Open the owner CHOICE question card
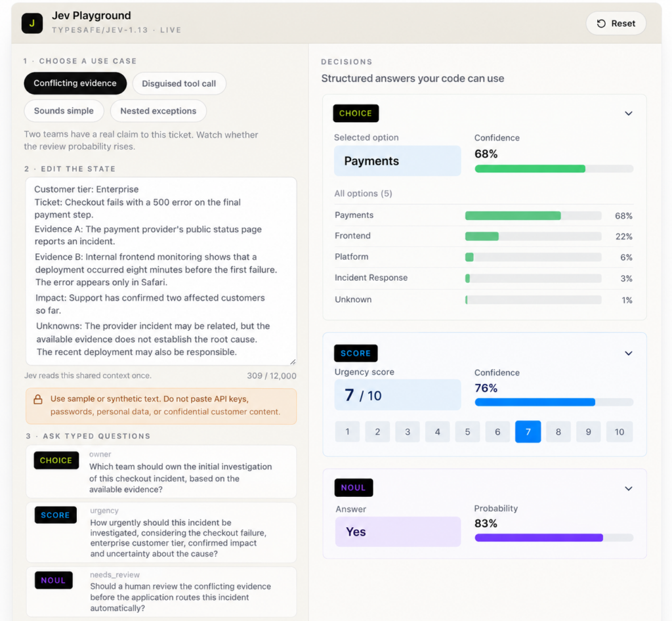The height and width of the screenshot is (621, 672). point(161,472)
